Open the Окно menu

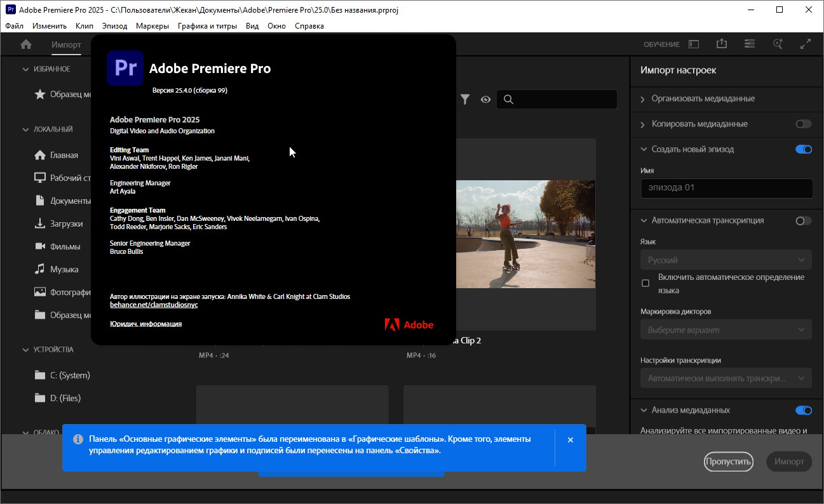point(276,26)
